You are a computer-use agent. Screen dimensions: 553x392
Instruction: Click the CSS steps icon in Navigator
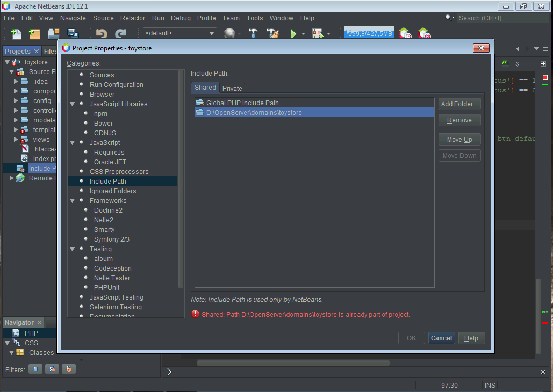tap(16, 343)
